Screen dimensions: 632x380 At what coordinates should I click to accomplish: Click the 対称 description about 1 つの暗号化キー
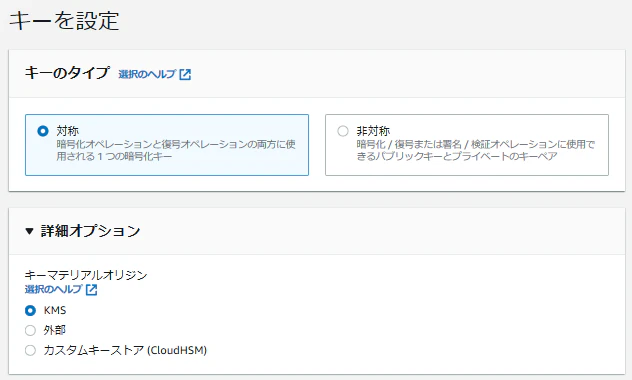[x=176, y=150]
